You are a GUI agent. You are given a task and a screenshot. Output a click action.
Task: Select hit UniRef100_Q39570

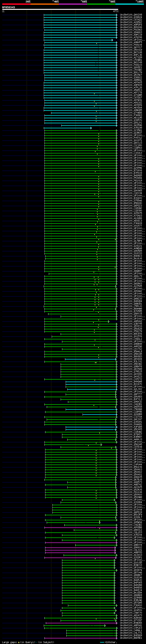tap(131, 120)
